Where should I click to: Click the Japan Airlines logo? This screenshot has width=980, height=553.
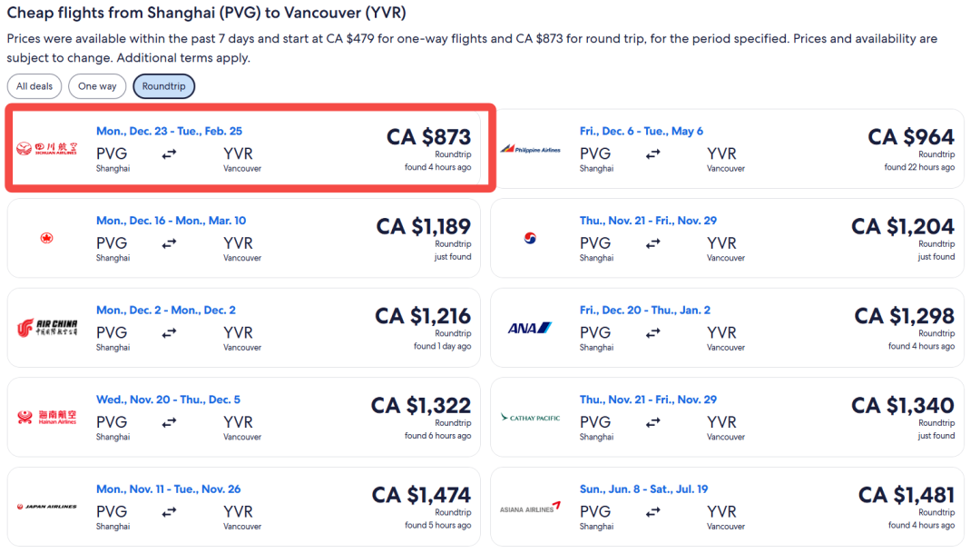47,507
